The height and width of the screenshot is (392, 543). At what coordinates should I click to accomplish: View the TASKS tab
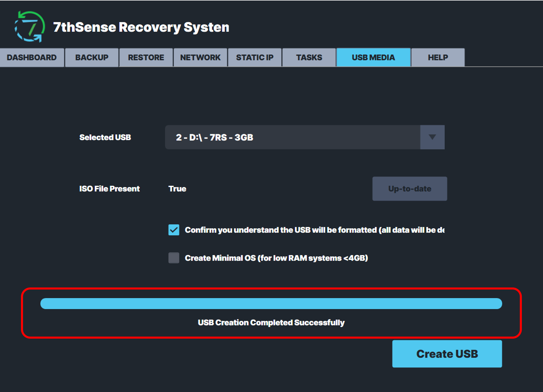tap(309, 57)
